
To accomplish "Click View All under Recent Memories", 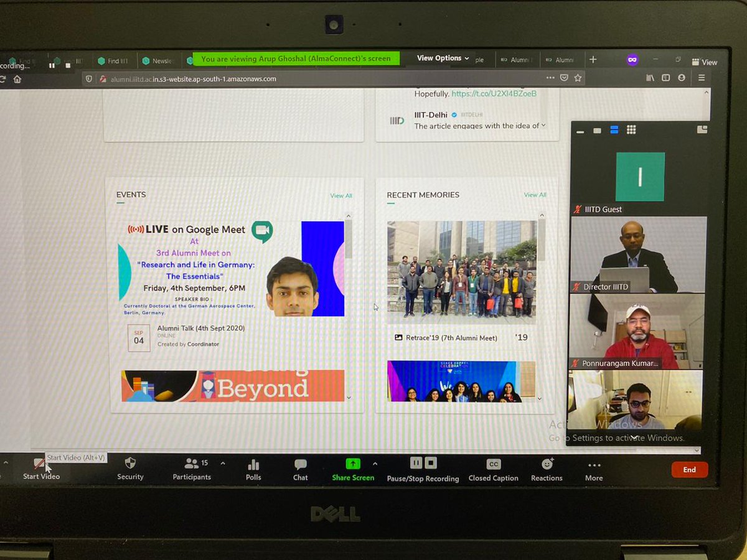I will (x=535, y=195).
